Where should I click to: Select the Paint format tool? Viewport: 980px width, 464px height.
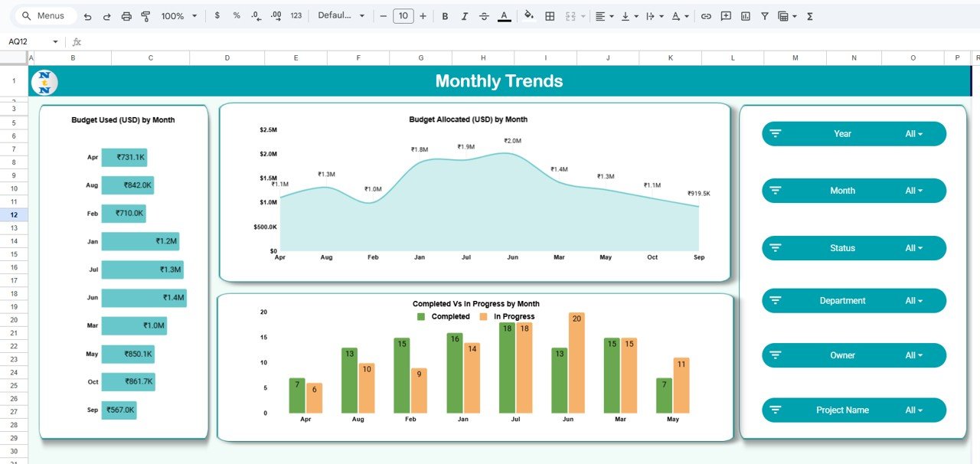145,16
